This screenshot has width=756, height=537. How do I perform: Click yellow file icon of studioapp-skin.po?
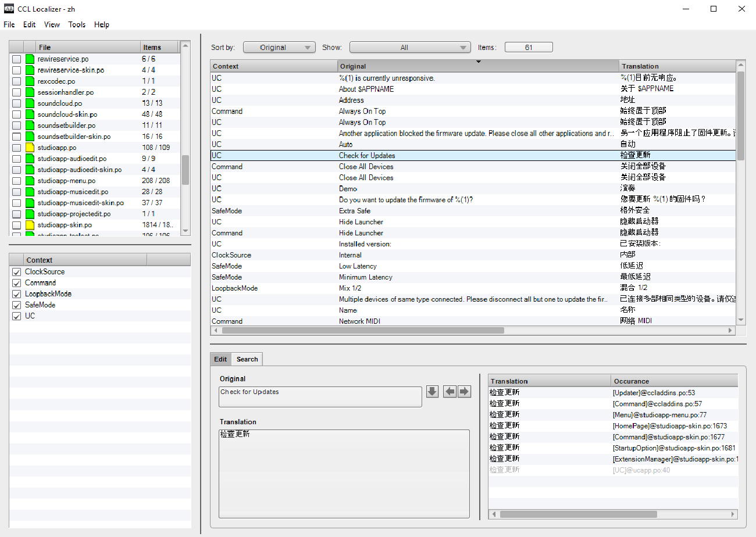(30, 225)
